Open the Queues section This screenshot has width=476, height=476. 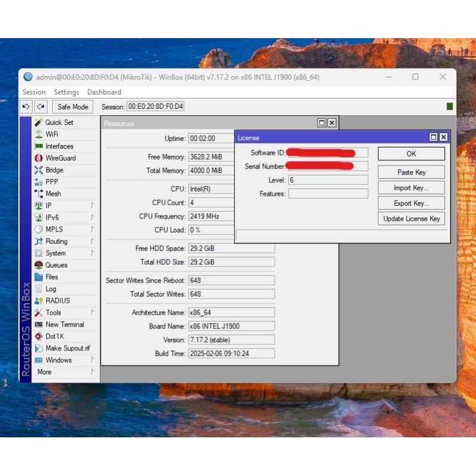click(x=56, y=265)
